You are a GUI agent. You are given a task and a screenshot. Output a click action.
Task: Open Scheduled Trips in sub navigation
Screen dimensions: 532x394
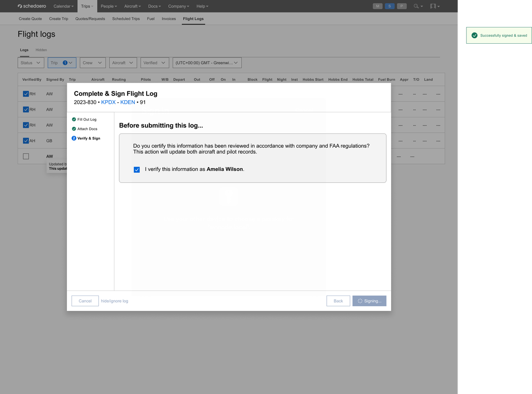click(x=126, y=19)
